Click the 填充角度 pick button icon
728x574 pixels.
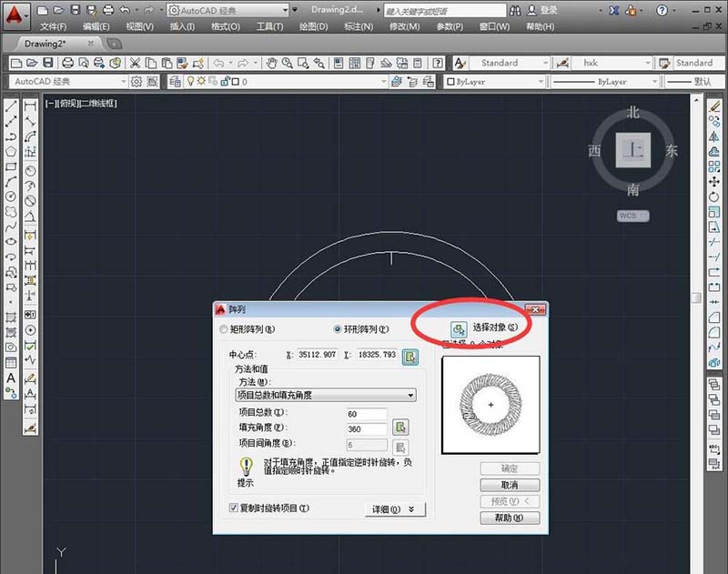point(401,428)
